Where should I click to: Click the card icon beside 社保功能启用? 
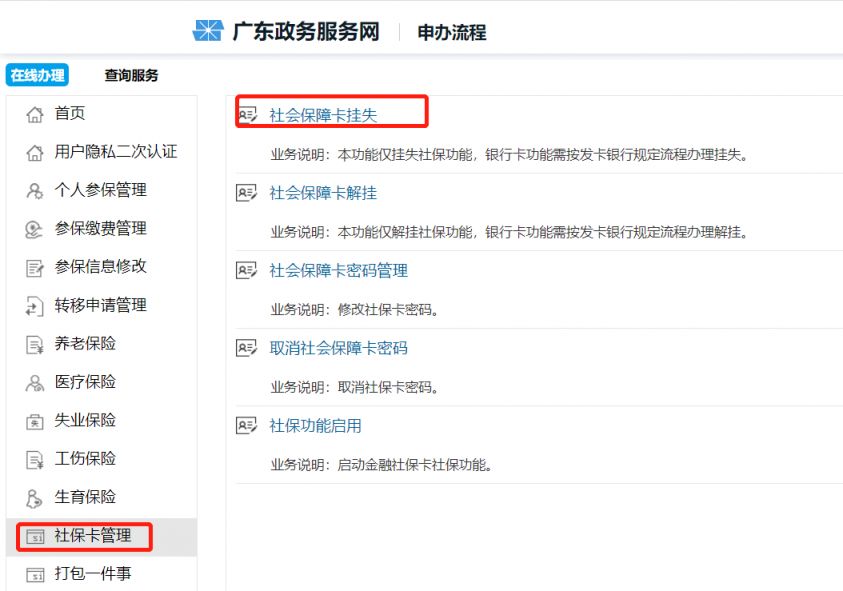(246, 426)
